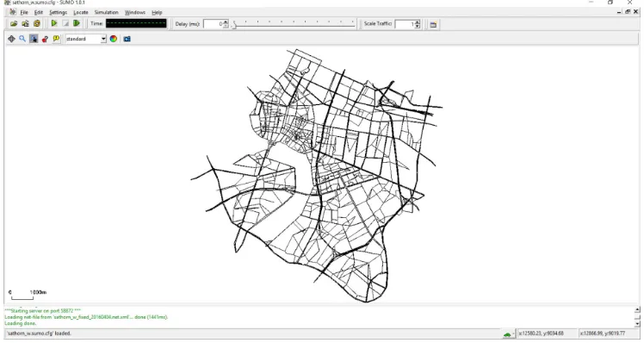Increase Delay value with up arrow
Image resolution: width=644 pixels, height=343 pixels.
(x=226, y=22)
